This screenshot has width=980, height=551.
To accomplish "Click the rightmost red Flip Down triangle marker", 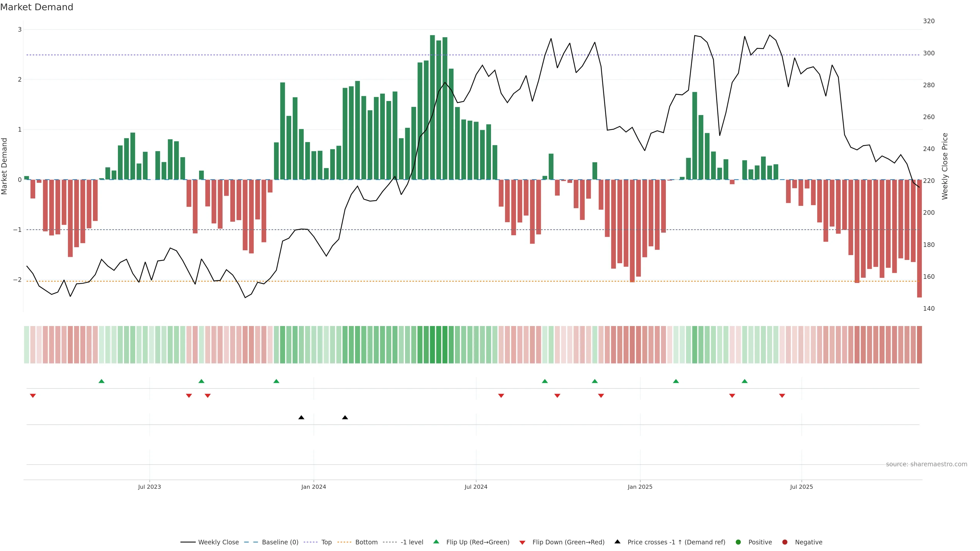I will pos(782,396).
